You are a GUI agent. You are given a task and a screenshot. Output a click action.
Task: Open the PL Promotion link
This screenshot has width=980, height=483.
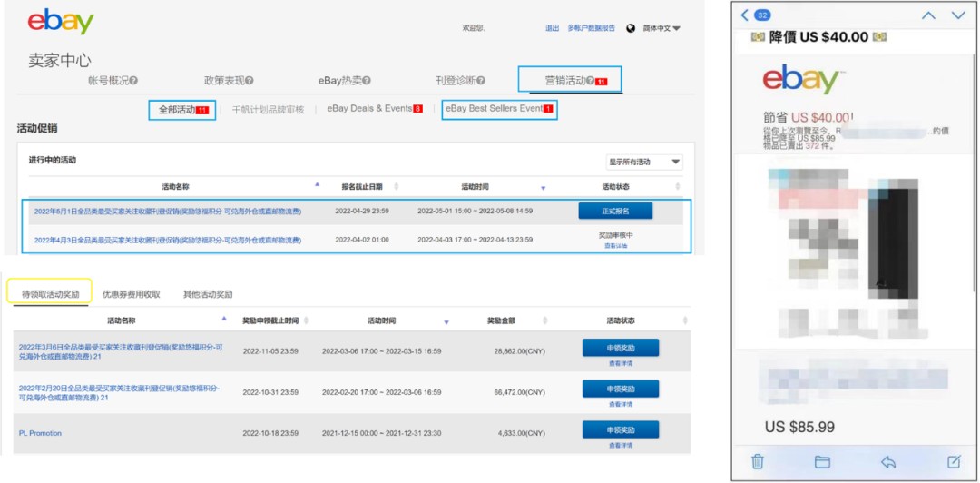(40, 434)
